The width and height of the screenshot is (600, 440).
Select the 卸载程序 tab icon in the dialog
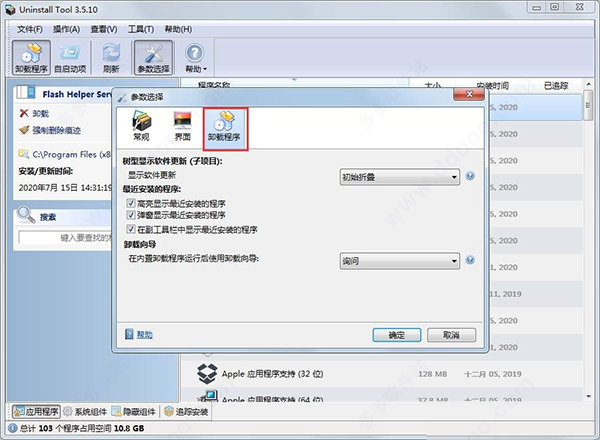(x=225, y=129)
